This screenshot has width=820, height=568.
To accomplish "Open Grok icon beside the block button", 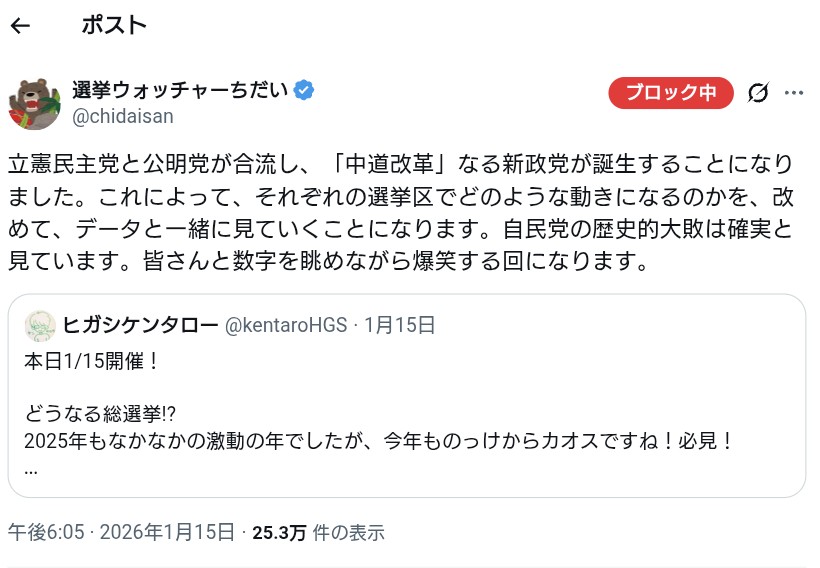I will pyautogui.click(x=758, y=93).
